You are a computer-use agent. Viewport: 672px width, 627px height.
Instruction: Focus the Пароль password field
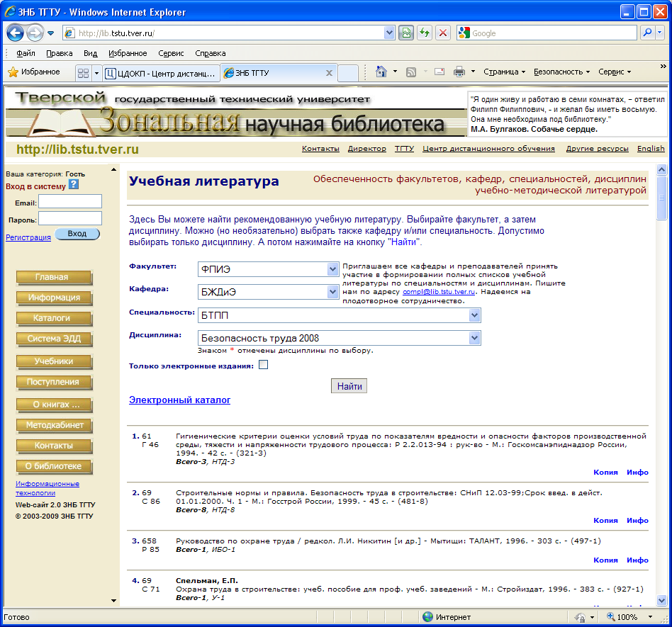tap(70, 218)
